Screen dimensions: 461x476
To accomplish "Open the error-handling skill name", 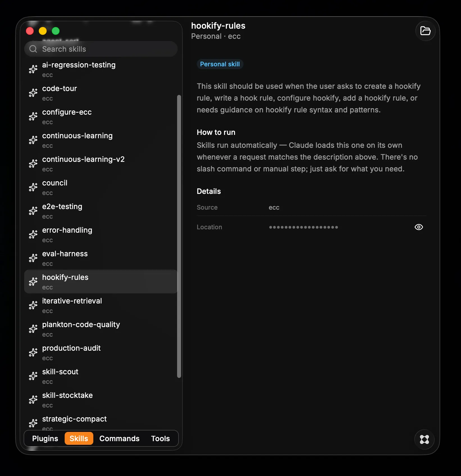I will click(67, 230).
